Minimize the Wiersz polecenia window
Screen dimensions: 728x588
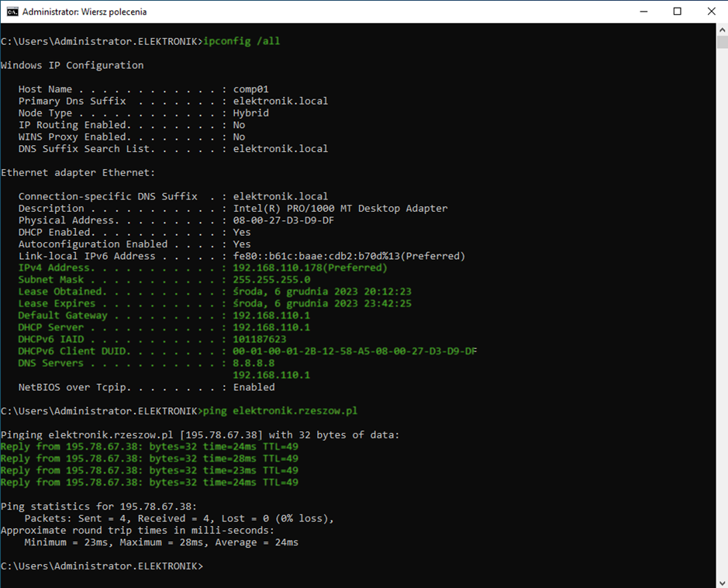tap(643, 12)
